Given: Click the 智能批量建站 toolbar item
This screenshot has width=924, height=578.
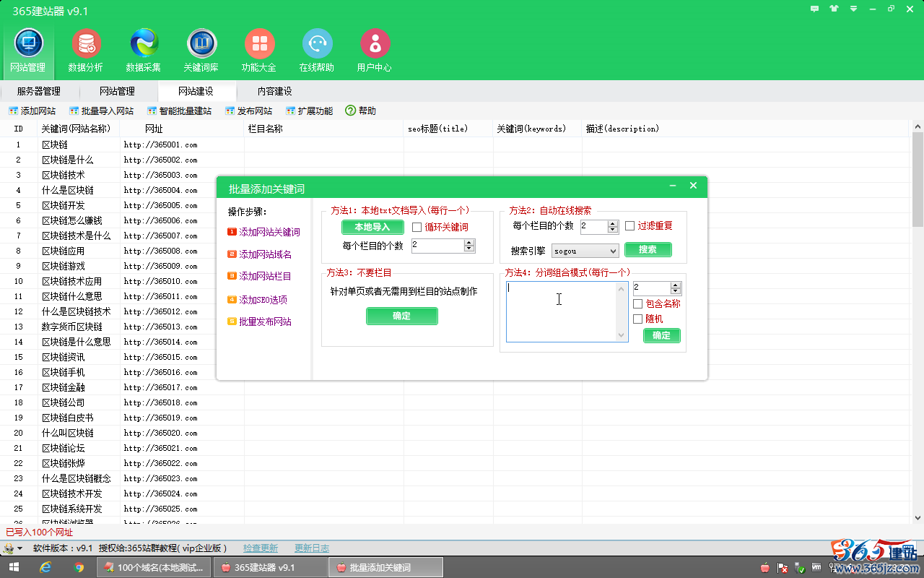Looking at the screenshot, I should click(179, 111).
